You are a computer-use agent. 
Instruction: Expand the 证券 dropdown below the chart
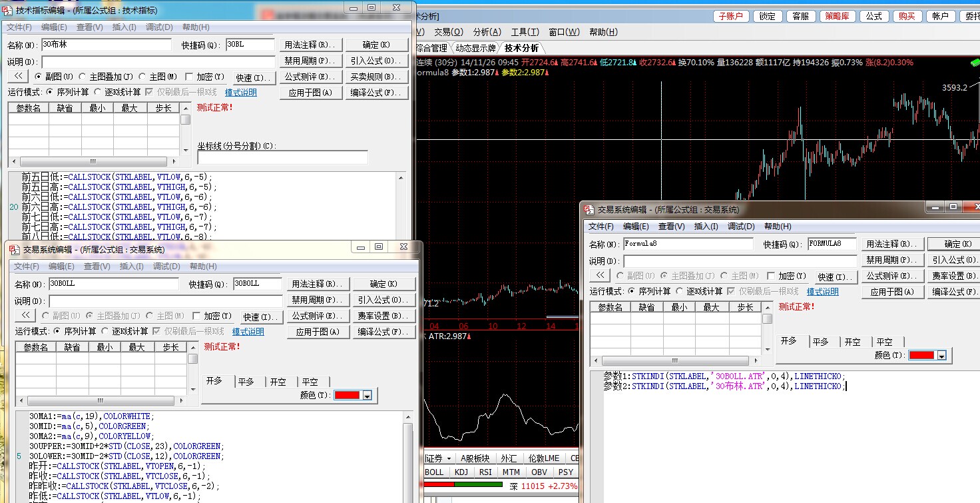tap(449, 458)
